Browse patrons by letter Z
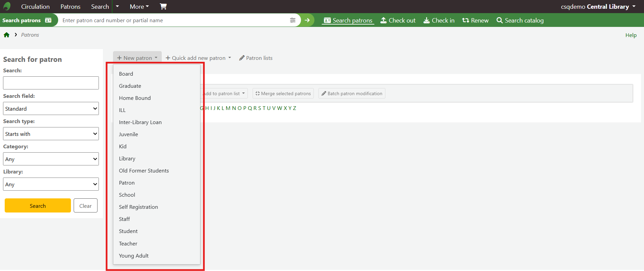The width and height of the screenshot is (644, 271). pos(295,108)
